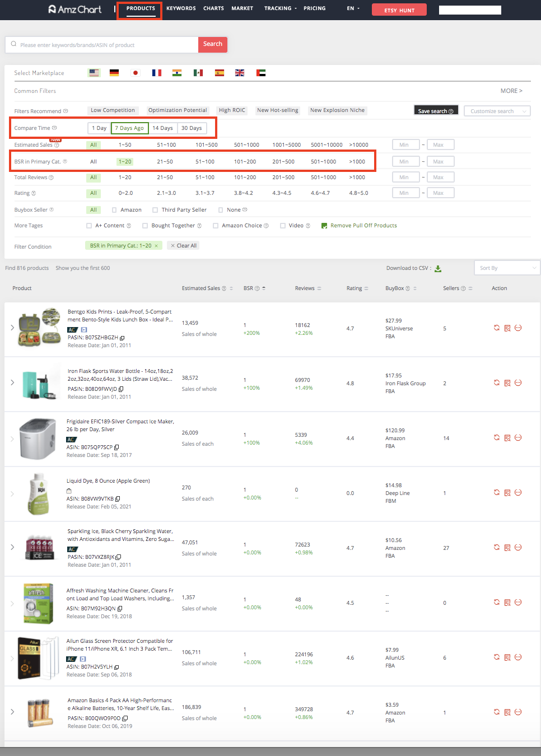Open the TRACKING dropdown menu
This screenshot has width=541, height=756.
click(x=281, y=8)
